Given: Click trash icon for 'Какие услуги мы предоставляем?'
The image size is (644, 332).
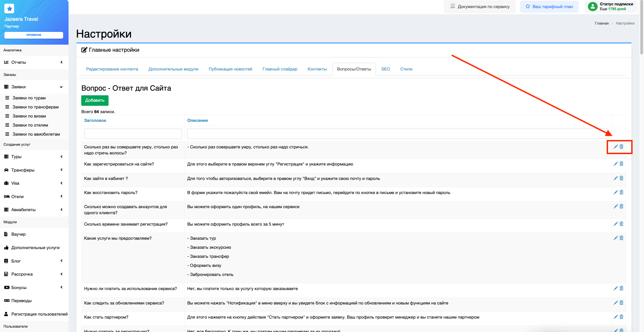Looking at the screenshot, I should click(621, 238).
